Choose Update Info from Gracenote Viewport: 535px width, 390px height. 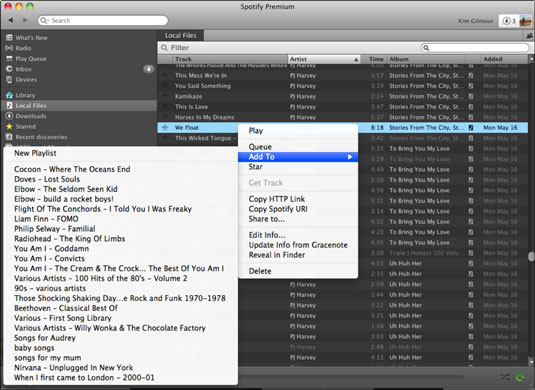(298, 245)
